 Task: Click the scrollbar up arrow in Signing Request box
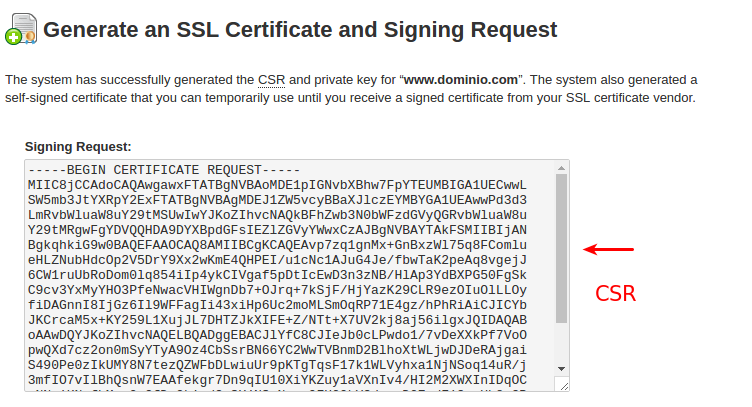tap(562, 168)
